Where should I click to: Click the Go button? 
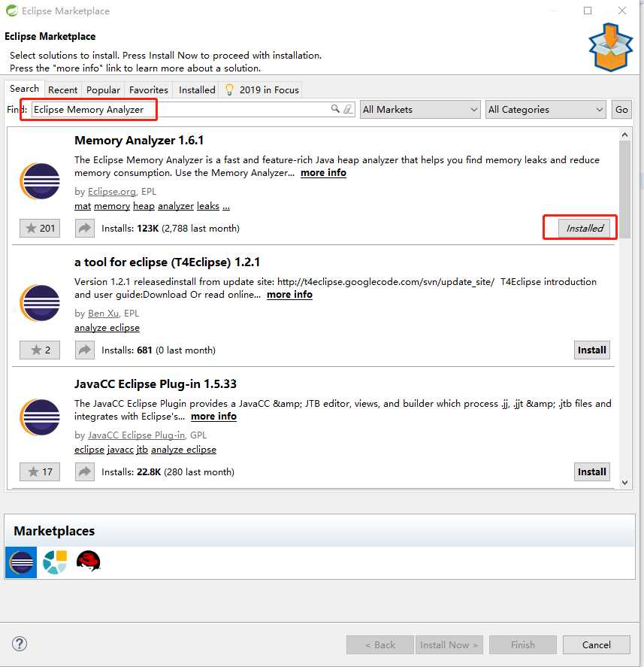[621, 109]
